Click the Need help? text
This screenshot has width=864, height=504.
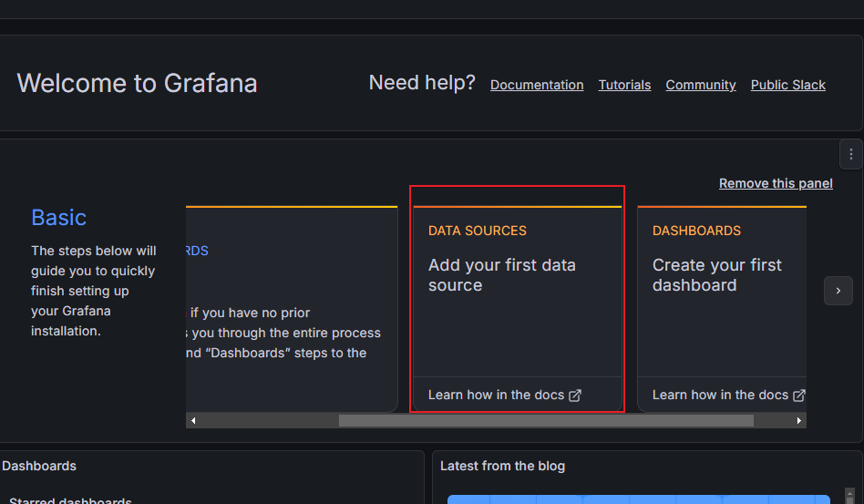tap(422, 83)
